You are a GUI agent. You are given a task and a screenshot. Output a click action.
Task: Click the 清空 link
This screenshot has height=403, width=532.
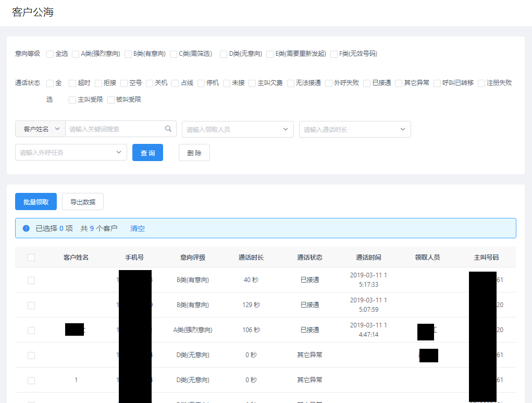pyautogui.click(x=138, y=228)
